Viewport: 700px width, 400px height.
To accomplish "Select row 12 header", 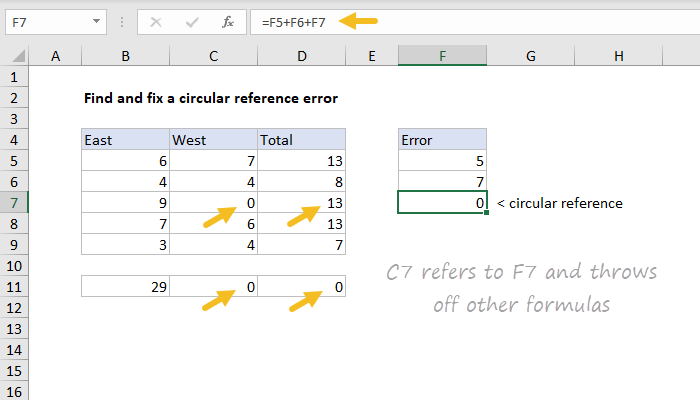I will click(x=14, y=308).
